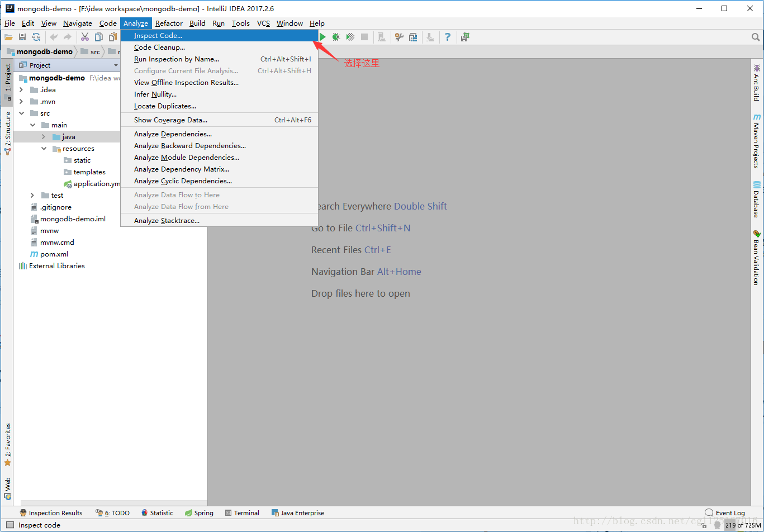764x532 pixels.
Task: Click the Statistic plugin toolbar icon
Action: (465, 37)
